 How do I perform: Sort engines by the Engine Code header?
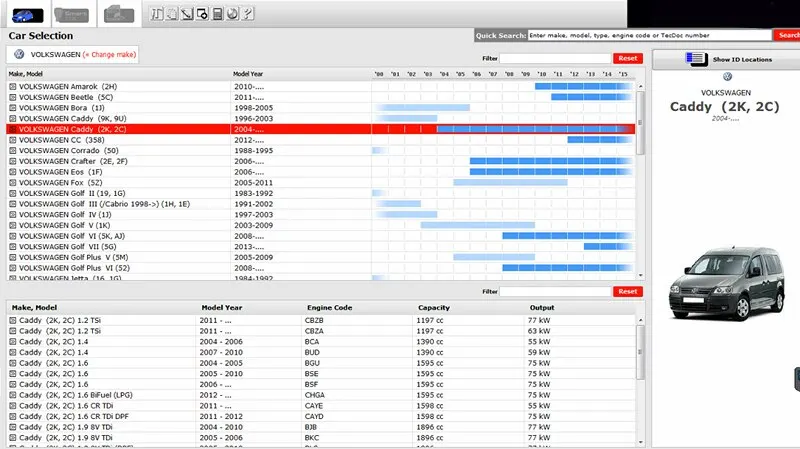(x=330, y=308)
